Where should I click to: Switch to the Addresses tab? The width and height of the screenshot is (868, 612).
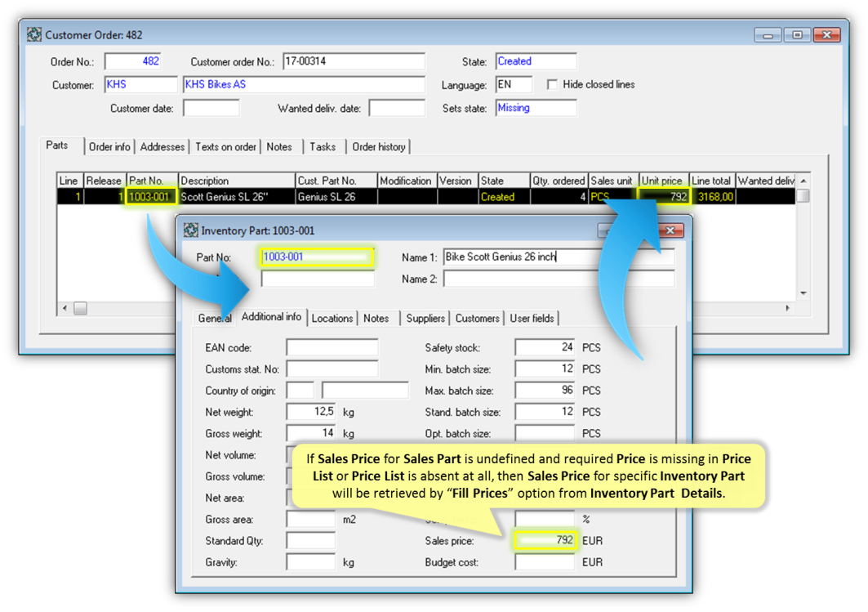(x=162, y=147)
